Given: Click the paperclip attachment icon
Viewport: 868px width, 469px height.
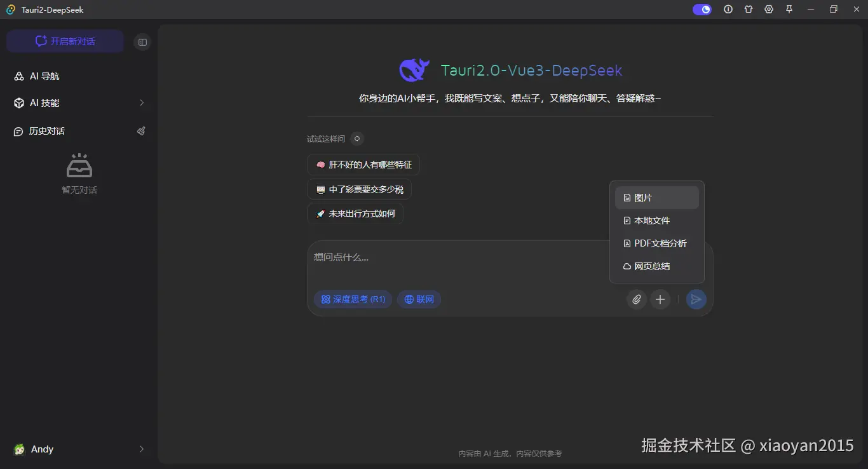Looking at the screenshot, I should tap(636, 299).
